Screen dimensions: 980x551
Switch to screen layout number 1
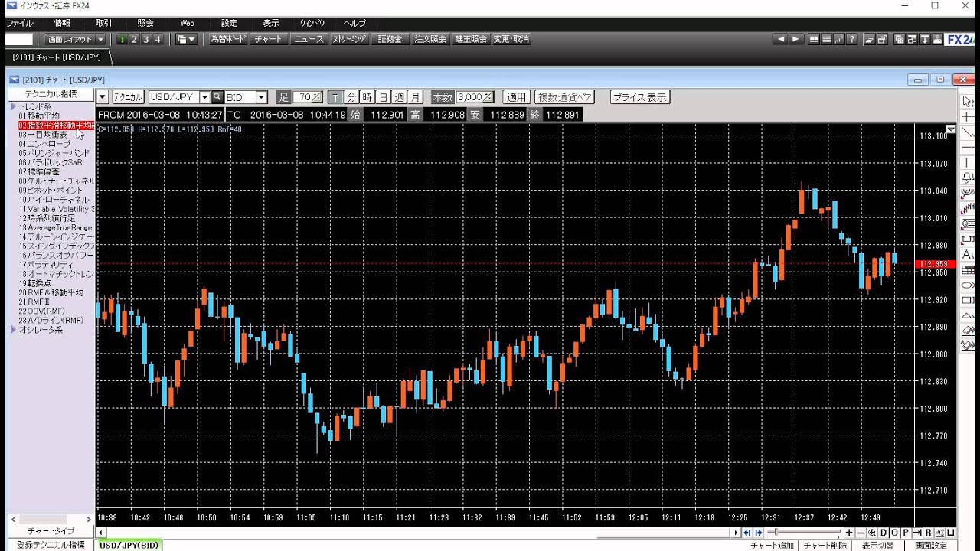coord(122,39)
